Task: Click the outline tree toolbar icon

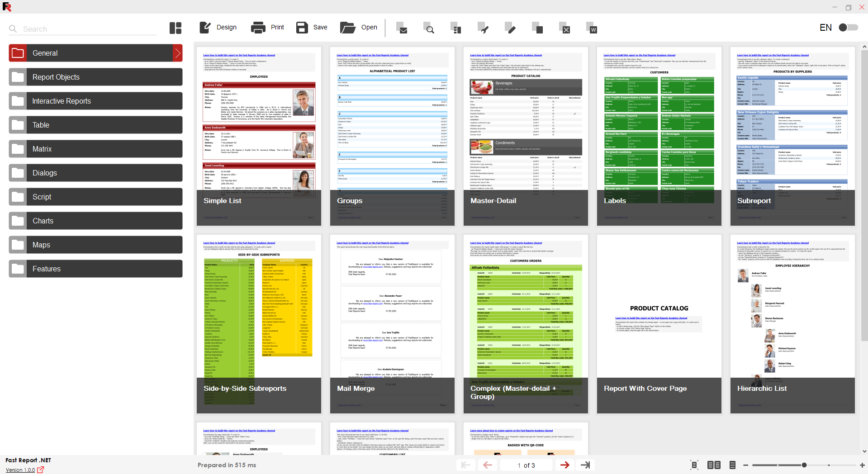Action: click(x=456, y=28)
